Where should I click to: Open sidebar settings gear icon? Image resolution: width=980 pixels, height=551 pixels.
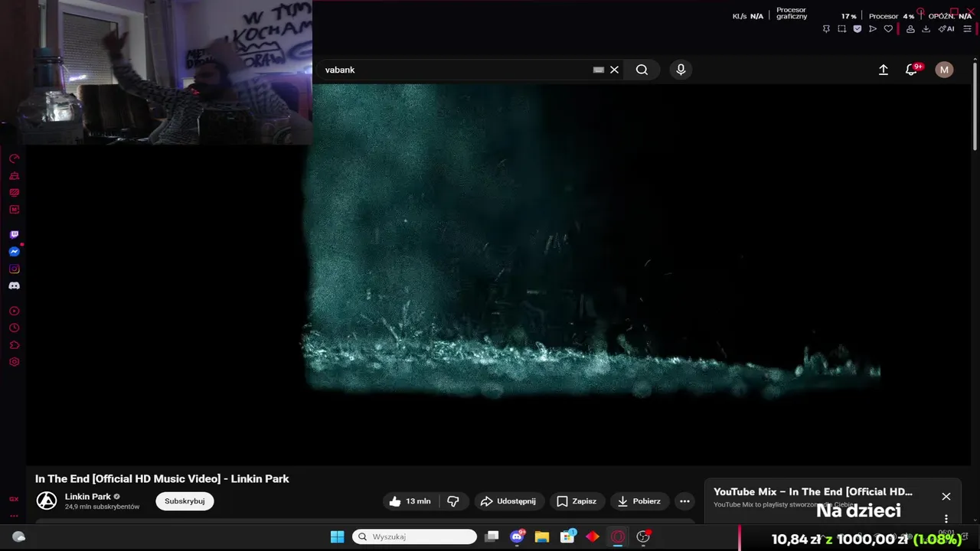tap(14, 362)
